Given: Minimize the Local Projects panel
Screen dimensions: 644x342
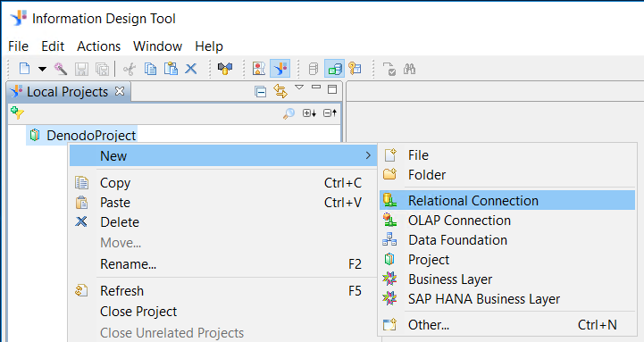Looking at the screenshot, I should click(316, 87).
